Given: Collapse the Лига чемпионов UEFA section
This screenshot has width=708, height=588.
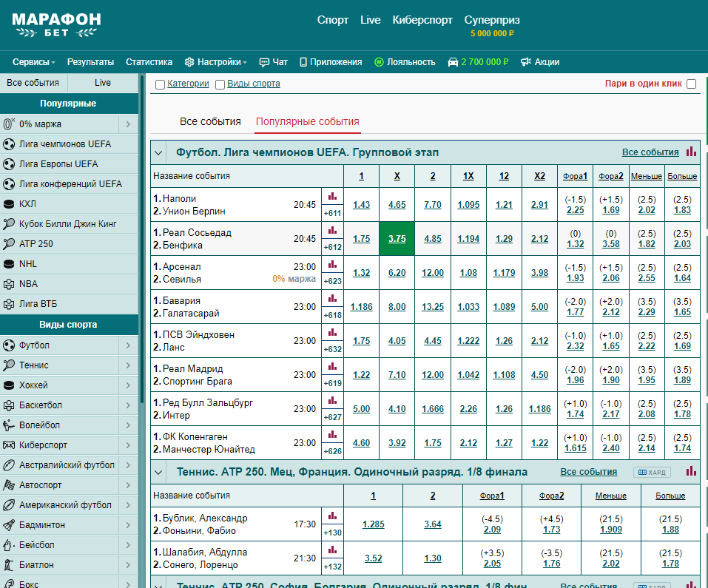Looking at the screenshot, I should point(158,152).
